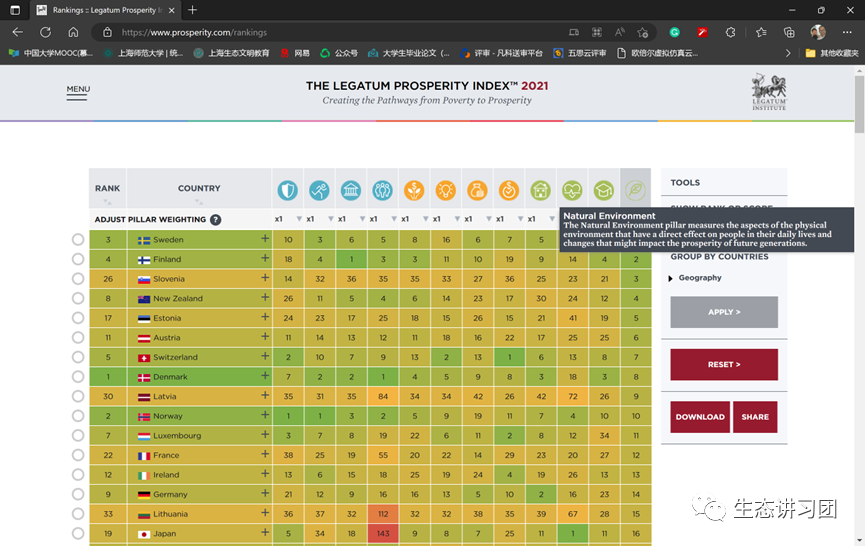Click the page vertical scrollbar thumb
The height and width of the screenshot is (546, 865).
click(x=859, y=104)
